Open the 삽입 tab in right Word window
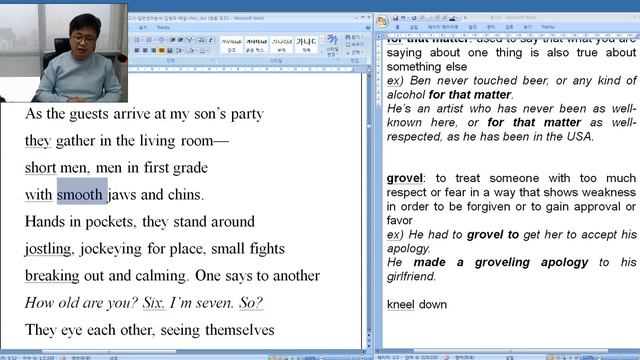Image resolution: width=640 pixels, height=360 pixels. pos(414,27)
